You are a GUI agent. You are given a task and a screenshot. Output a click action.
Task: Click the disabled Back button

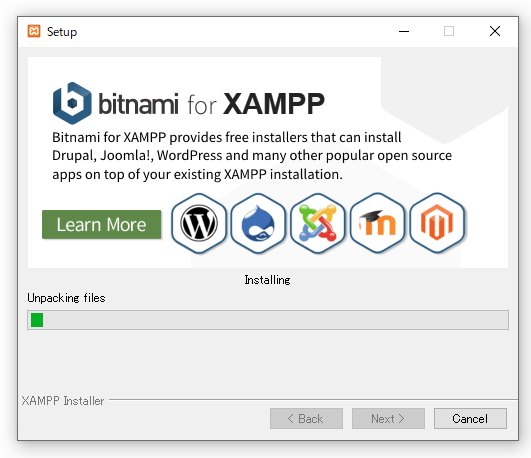(x=306, y=419)
